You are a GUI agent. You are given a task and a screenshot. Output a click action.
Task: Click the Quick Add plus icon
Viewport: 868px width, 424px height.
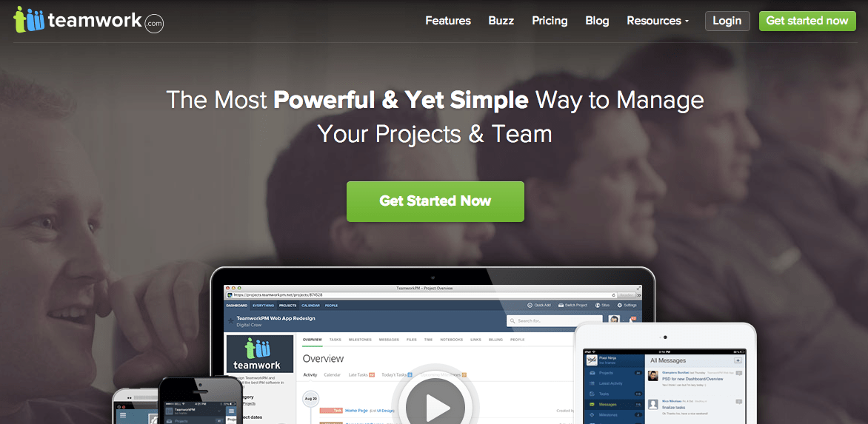tap(530, 305)
